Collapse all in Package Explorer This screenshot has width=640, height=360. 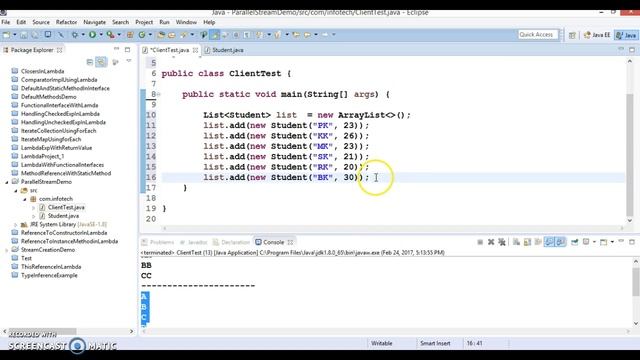tap(90, 62)
